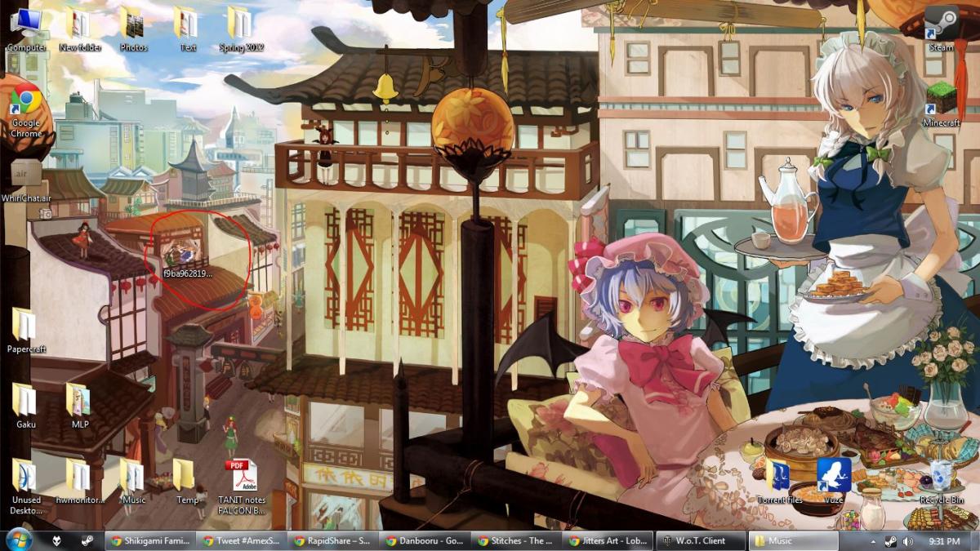Open the Recycle Bin icon

[941, 482]
